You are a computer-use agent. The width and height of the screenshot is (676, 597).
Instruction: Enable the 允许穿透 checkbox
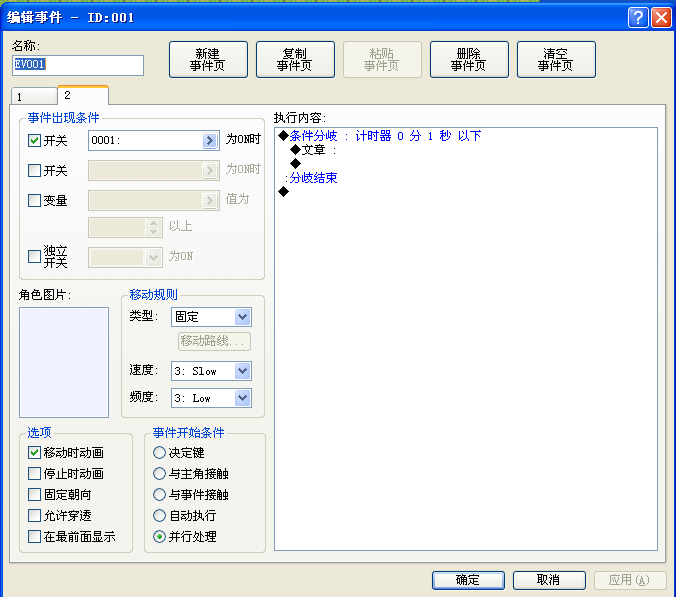(x=34, y=516)
